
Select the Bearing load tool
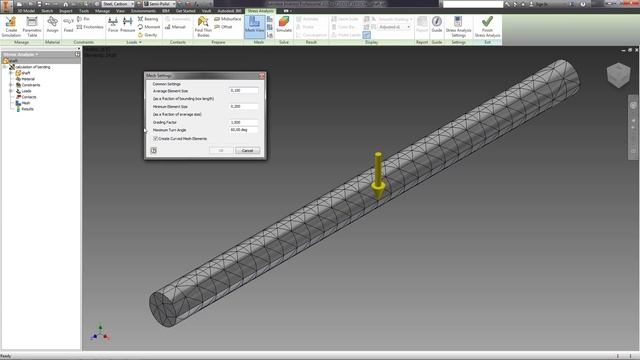148,19
